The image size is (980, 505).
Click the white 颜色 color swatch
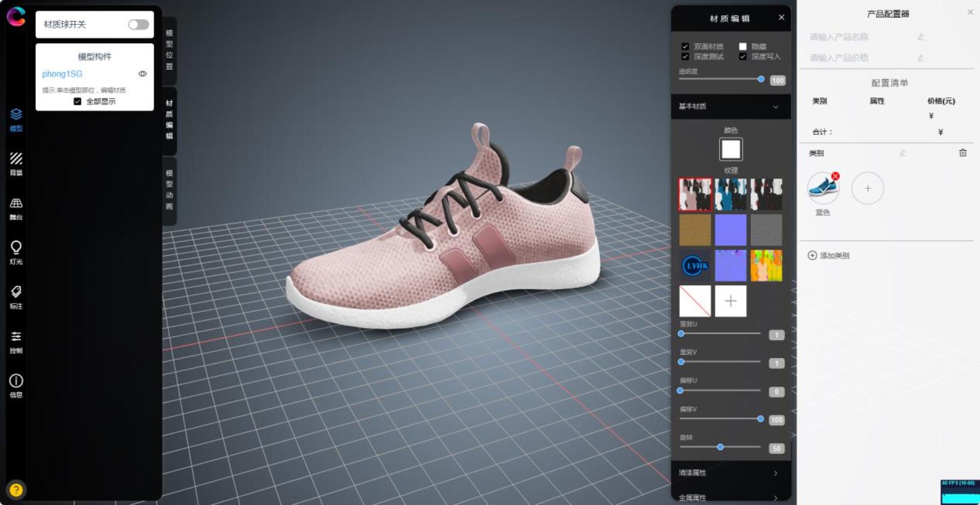tap(730, 149)
